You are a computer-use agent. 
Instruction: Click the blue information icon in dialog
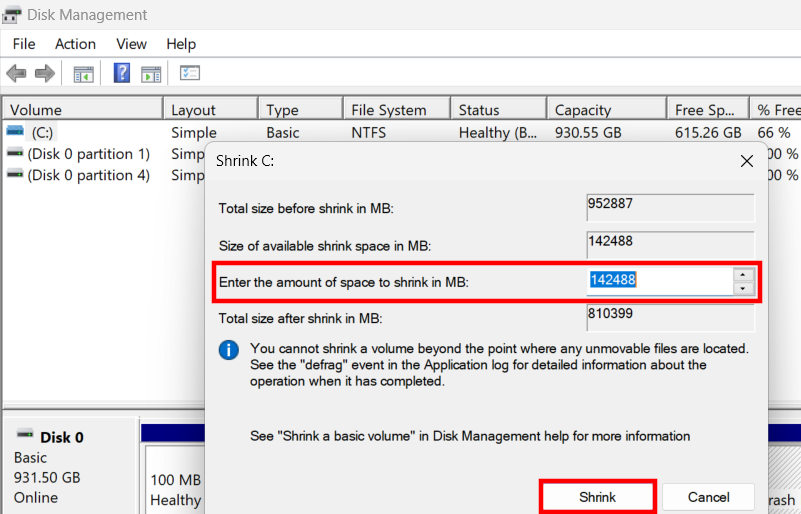pos(230,350)
